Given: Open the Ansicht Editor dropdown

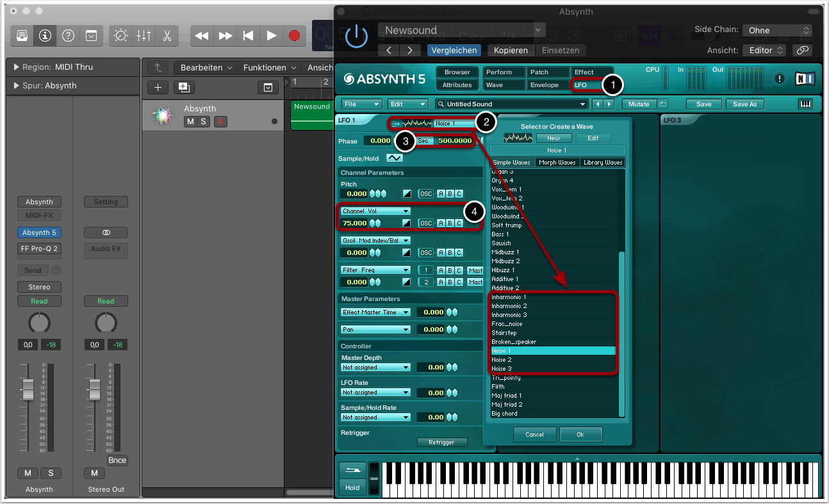Looking at the screenshot, I should click(764, 50).
